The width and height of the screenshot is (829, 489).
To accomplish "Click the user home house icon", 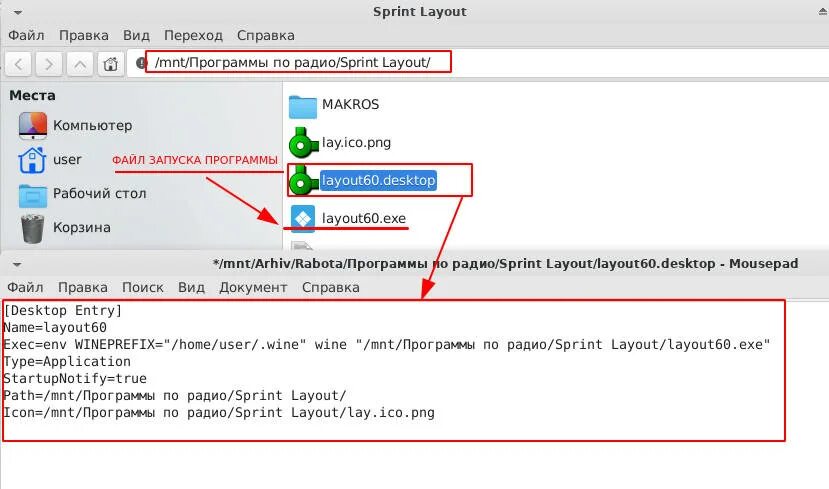I will 32,160.
